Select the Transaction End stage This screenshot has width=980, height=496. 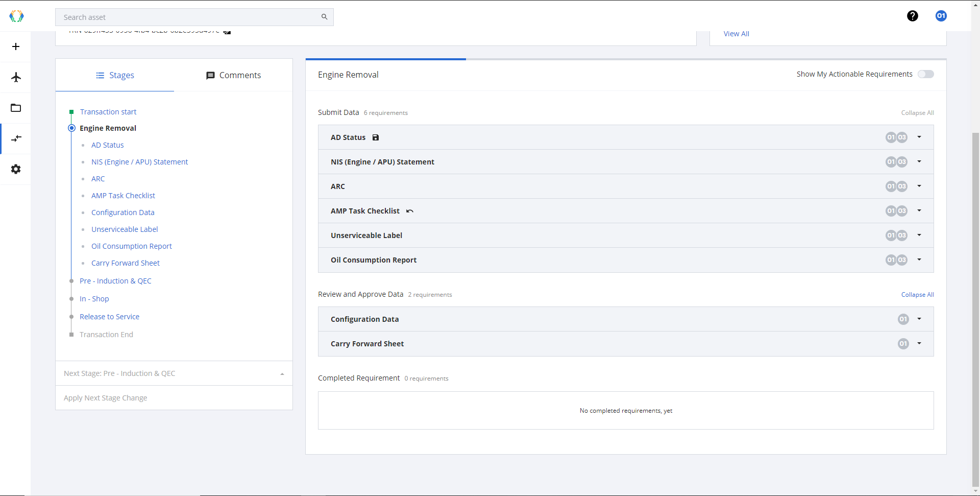(106, 335)
